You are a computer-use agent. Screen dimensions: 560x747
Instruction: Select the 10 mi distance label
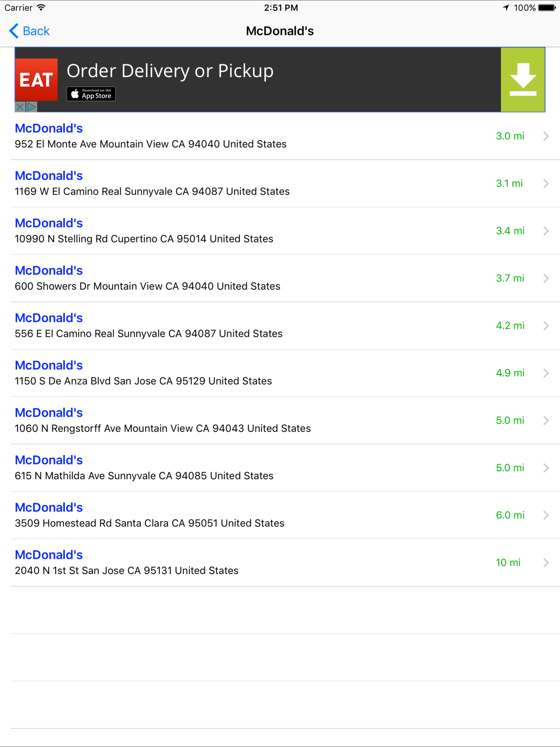pos(508,563)
